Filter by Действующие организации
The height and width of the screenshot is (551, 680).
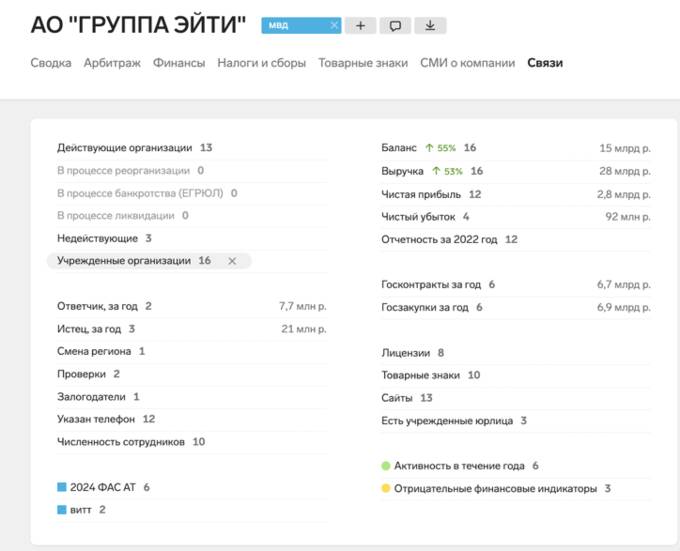tap(192, 148)
